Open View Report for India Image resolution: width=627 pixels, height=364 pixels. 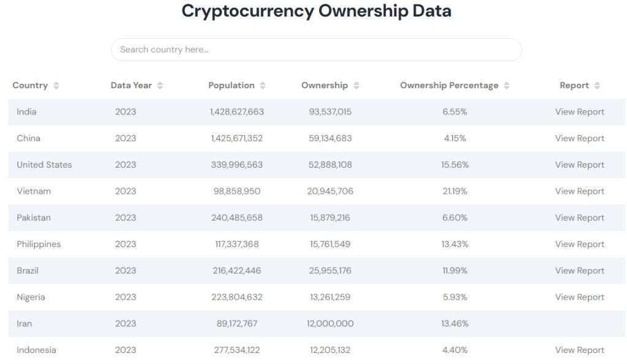click(579, 112)
